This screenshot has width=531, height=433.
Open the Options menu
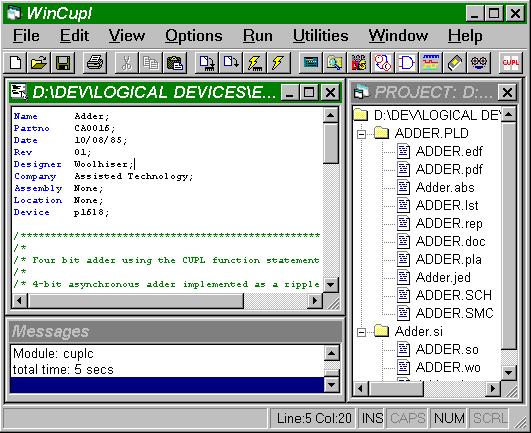pyautogui.click(x=194, y=36)
